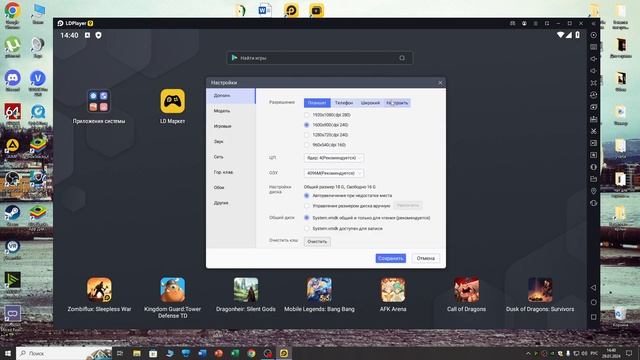The width and height of the screenshot is (640, 360).
Task: Open the Windows Start menu
Action: (x=7, y=353)
